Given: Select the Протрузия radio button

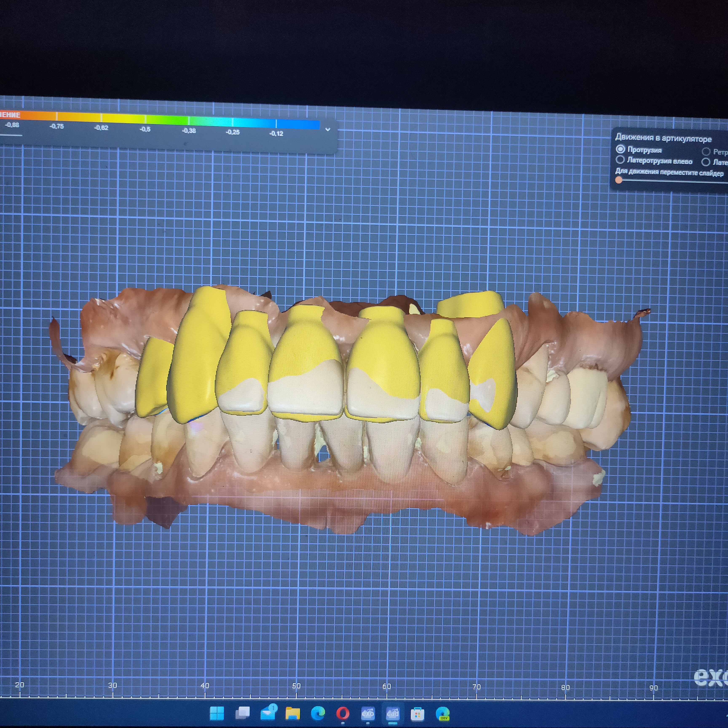Looking at the screenshot, I should (620, 149).
